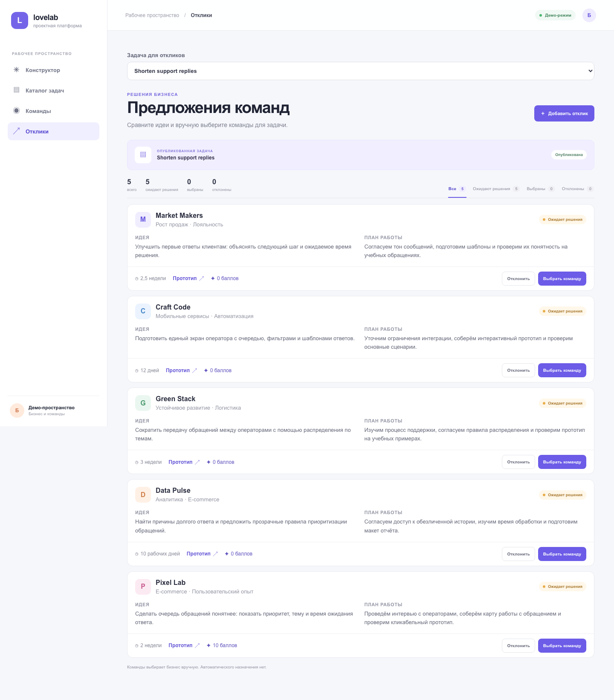
Task: Open Каталог задач in the sidebar
Action: (x=53, y=90)
